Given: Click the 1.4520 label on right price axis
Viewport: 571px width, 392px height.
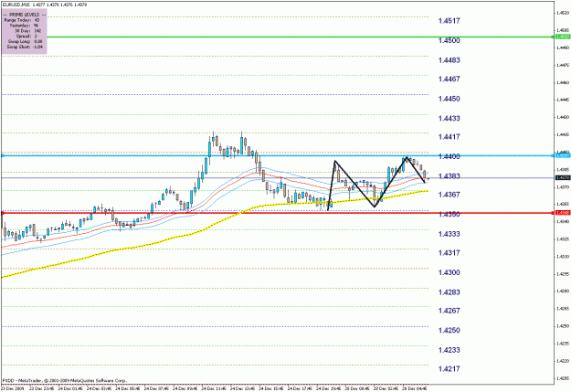Looking at the screenshot, I should pyautogui.click(x=563, y=13).
